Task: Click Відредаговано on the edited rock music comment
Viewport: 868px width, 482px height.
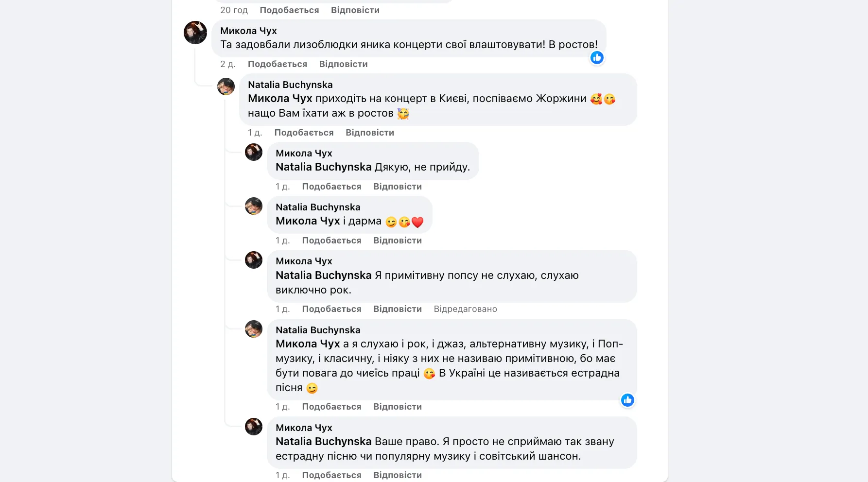Action: pyautogui.click(x=465, y=309)
